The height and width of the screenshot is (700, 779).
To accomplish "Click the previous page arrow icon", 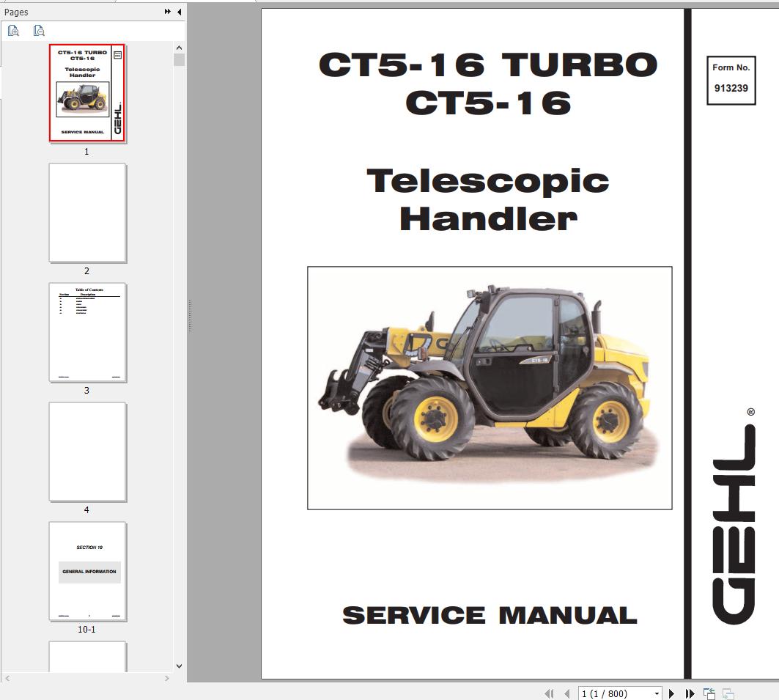I will click(567, 692).
